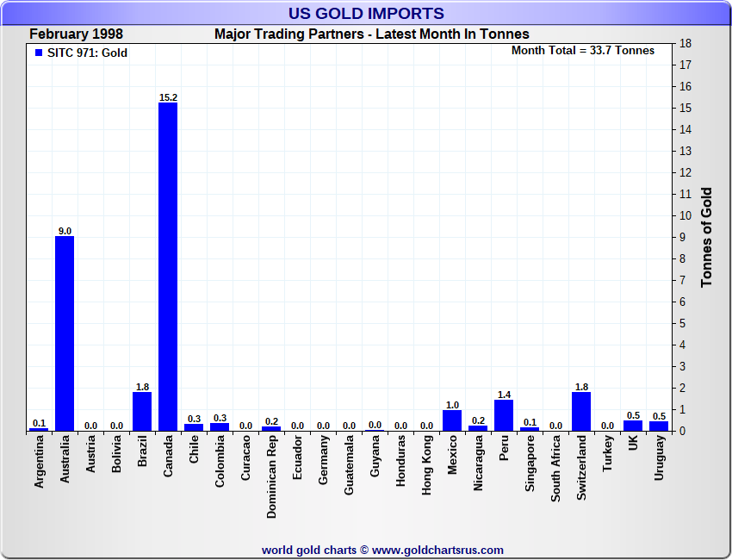Click the South Africa x-axis label
The width and height of the screenshot is (732, 560).
pos(555,469)
